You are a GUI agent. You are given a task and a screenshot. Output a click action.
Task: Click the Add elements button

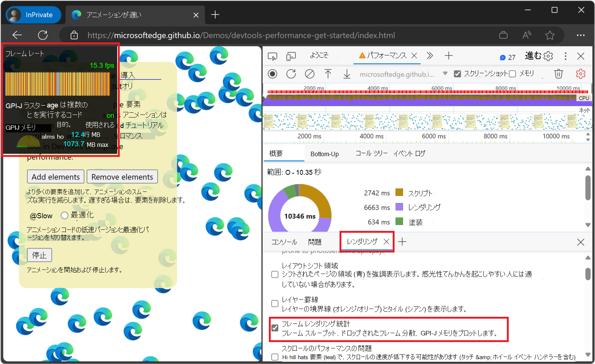56,177
